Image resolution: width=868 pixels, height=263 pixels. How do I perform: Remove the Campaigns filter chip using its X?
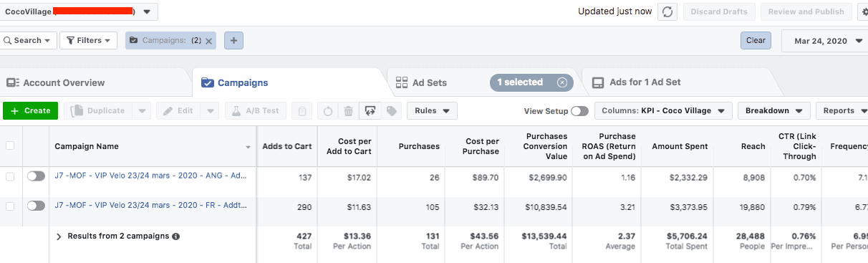(208, 41)
